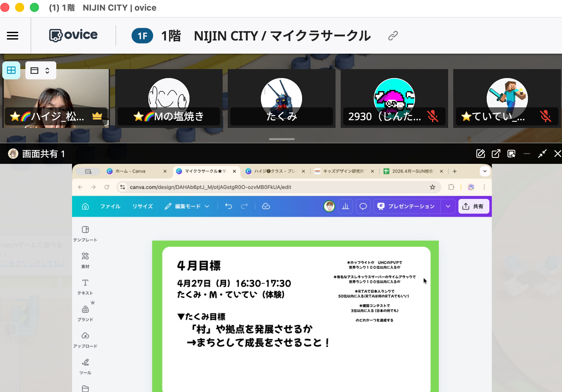This screenshot has width=562, height=392.
Task: Open the 編集モード dropdown
Action: point(187,206)
